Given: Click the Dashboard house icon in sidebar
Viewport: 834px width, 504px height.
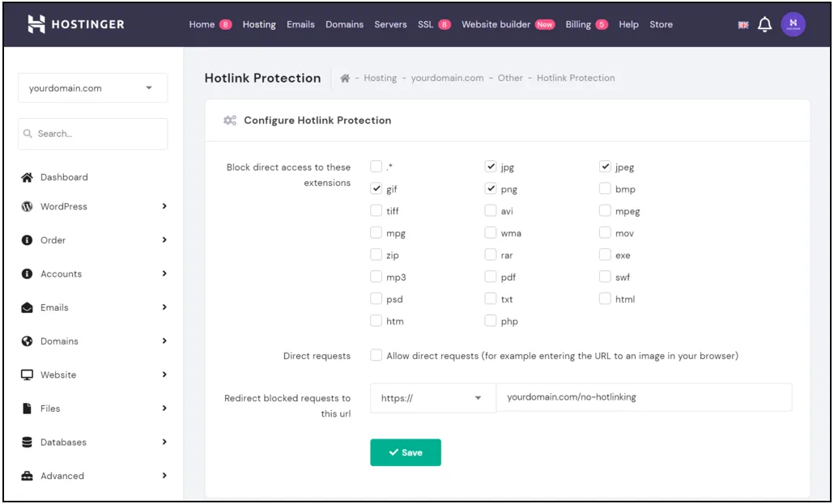Looking at the screenshot, I should click(27, 177).
